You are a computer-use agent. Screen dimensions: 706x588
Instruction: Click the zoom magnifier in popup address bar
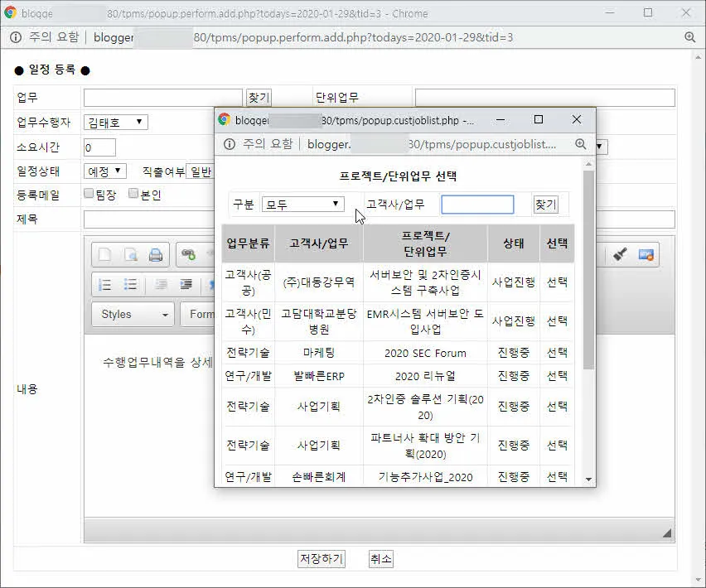pos(581,144)
